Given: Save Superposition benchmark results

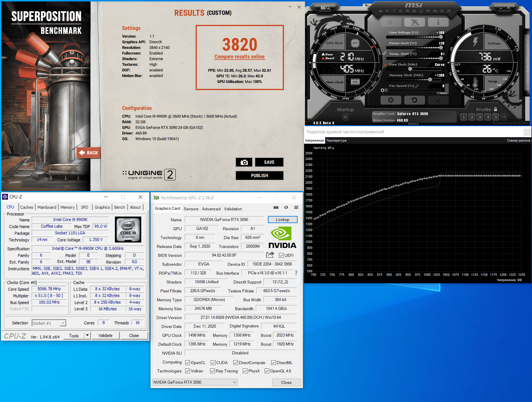Looking at the screenshot, I should pos(269,162).
